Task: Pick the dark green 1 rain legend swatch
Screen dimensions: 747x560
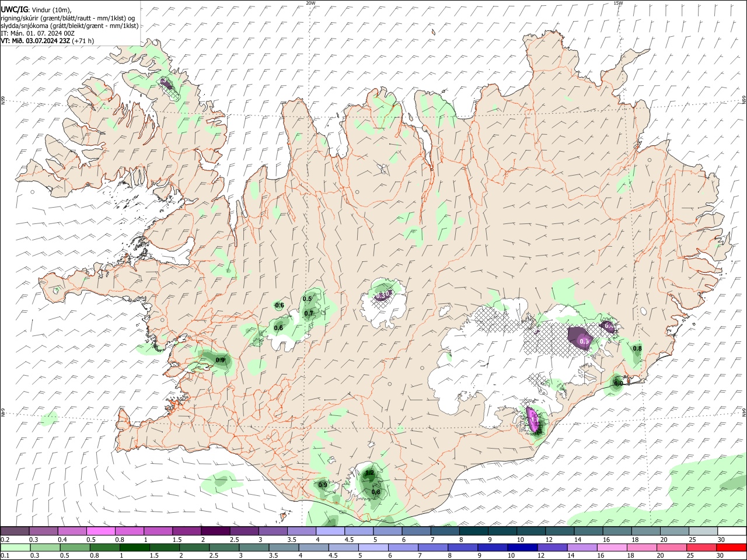Action: click(134, 547)
